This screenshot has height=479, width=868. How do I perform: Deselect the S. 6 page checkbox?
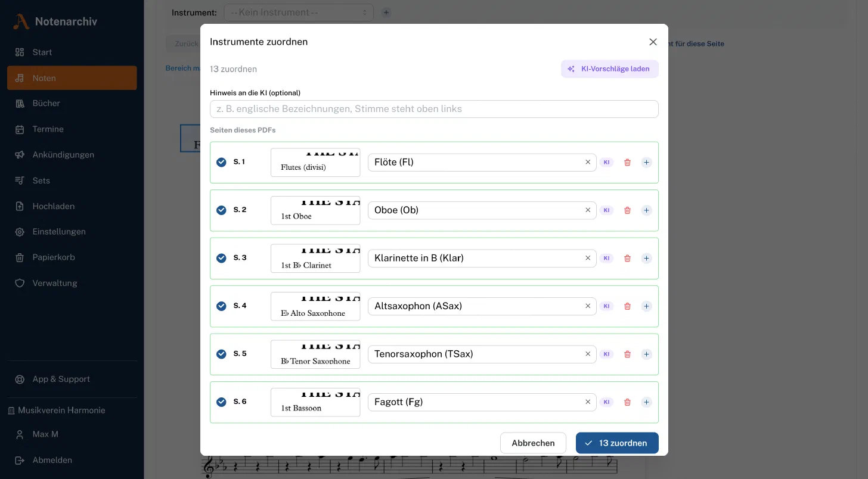(221, 402)
